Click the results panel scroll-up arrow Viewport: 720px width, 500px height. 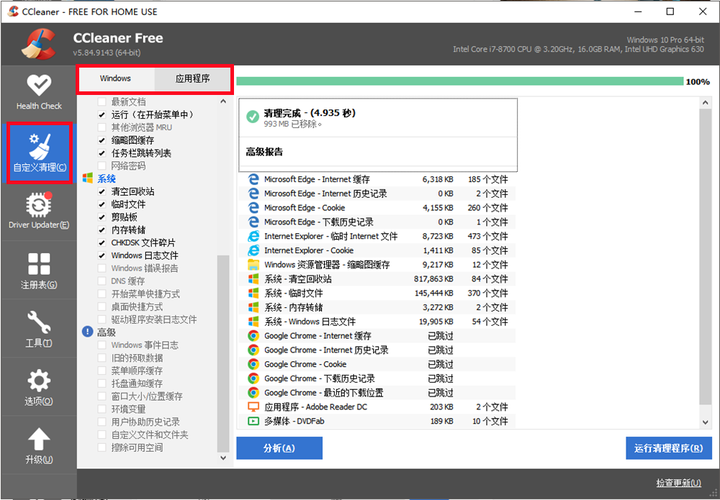point(705,103)
